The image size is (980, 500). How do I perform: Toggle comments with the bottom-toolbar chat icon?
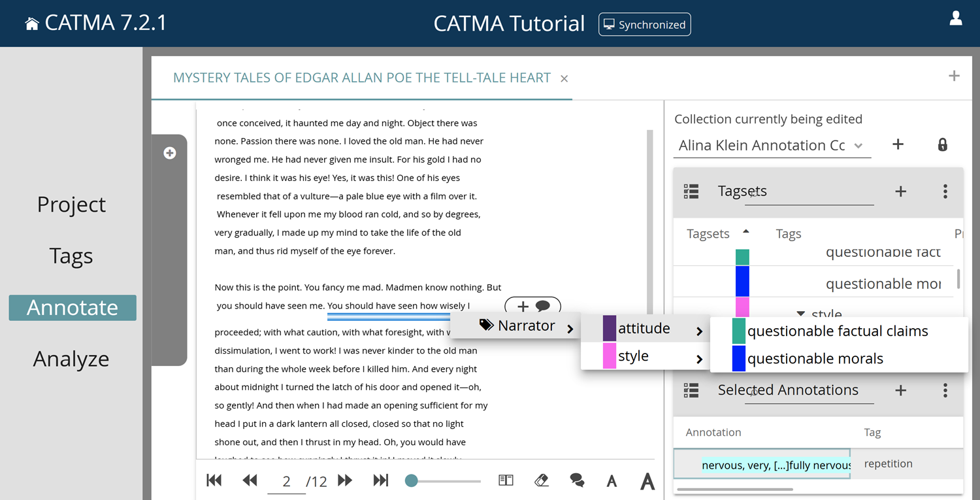577,481
